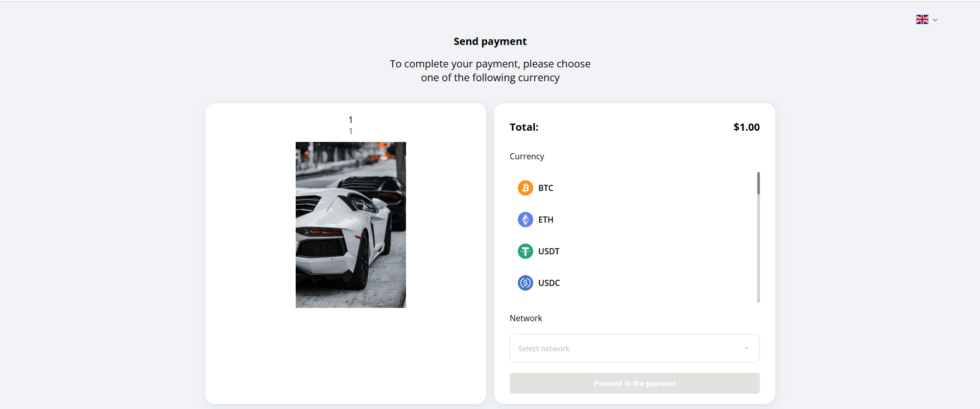Click the white sports car thumbnail
The height and width of the screenshot is (409, 980).
351,225
